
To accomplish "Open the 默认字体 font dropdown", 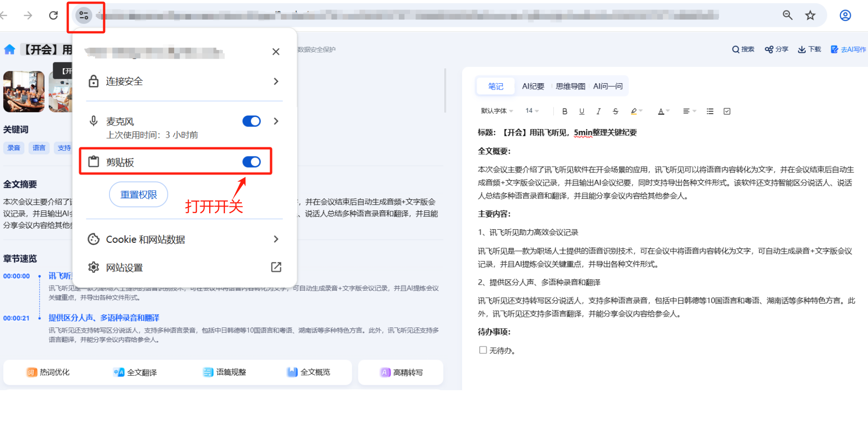I will point(497,111).
